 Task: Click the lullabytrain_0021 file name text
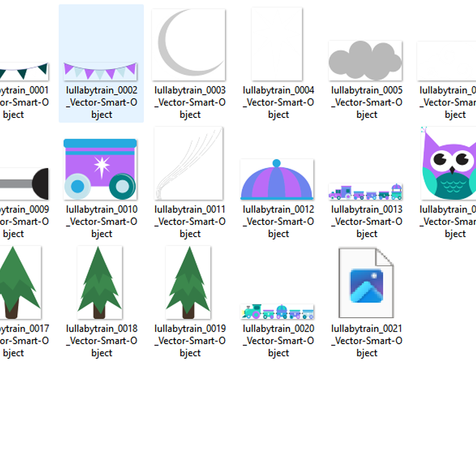point(367,341)
